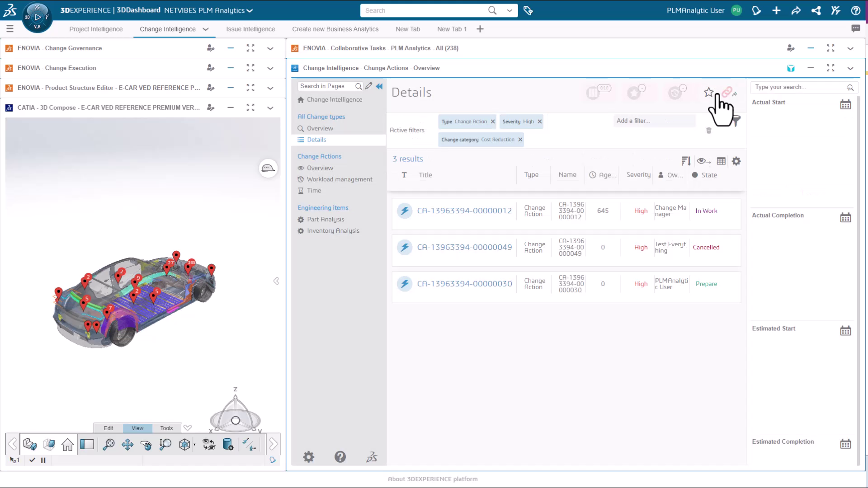Viewport: 868px width, 488px height.
Task: Open change action CA-13963394-00000049
Action: tap(464, 248)
